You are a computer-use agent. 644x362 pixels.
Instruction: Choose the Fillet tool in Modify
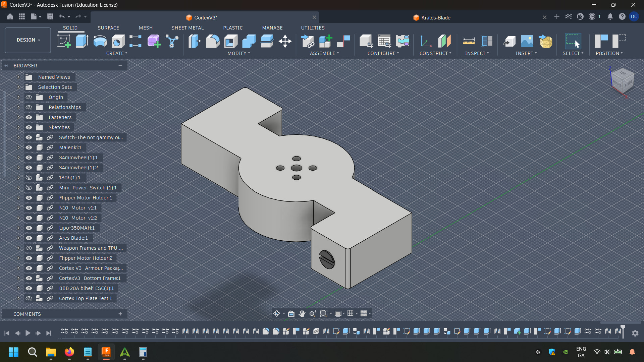pos(213,41)
